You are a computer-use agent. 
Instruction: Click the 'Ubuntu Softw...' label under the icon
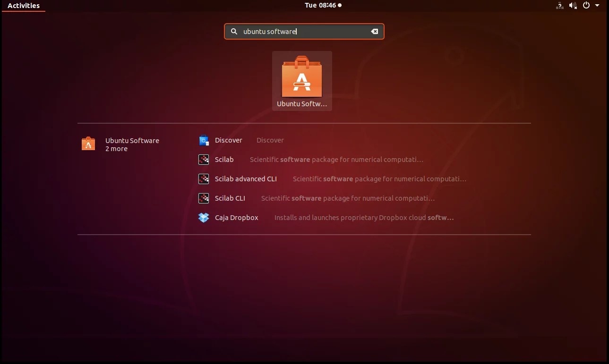click(302, 103)
